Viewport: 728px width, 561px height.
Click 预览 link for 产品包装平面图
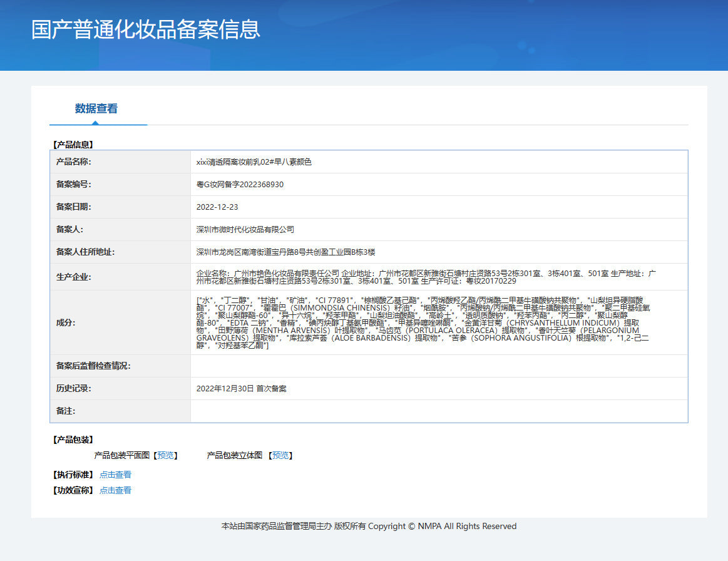165,455
